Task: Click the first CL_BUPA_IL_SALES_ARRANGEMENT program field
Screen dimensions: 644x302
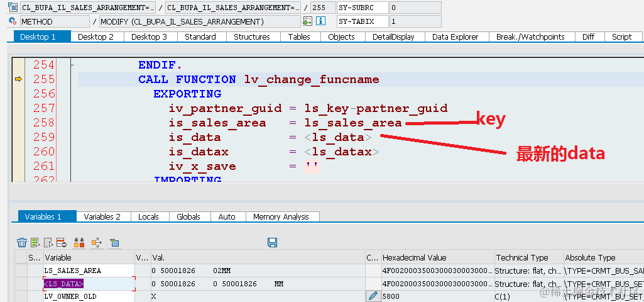Action: pyautogui.click(x=89, y=8)
